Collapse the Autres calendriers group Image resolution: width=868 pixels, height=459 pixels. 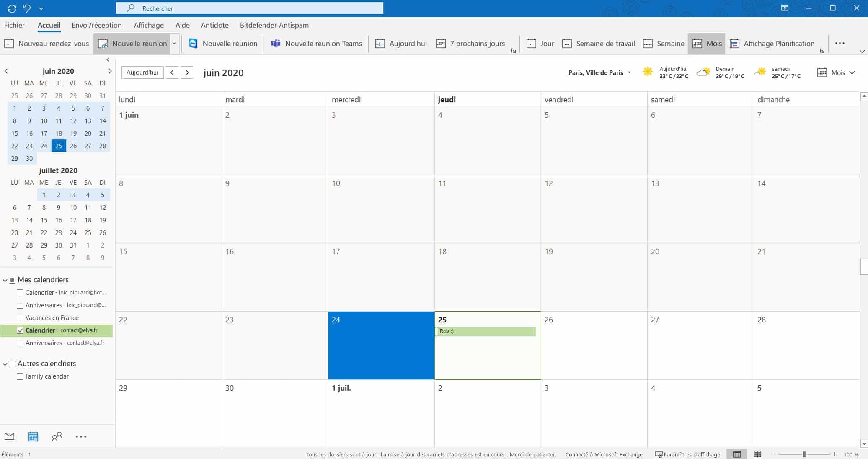pos(5,364)
